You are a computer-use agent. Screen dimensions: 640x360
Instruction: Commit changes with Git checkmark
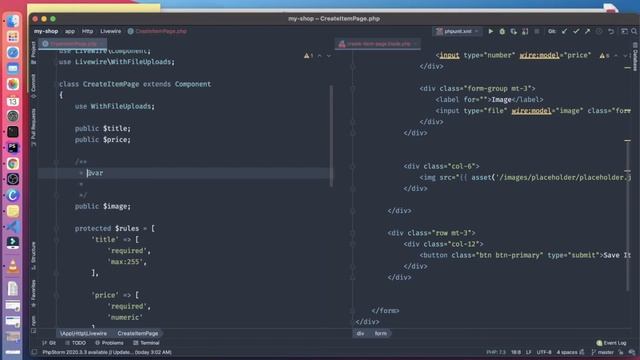tap(576, 31)
